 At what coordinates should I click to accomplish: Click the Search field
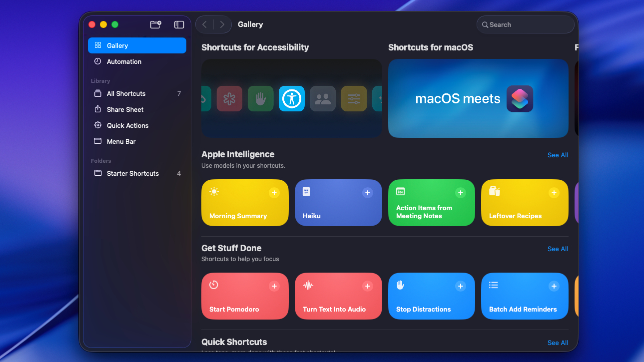(x=526, y=24)
